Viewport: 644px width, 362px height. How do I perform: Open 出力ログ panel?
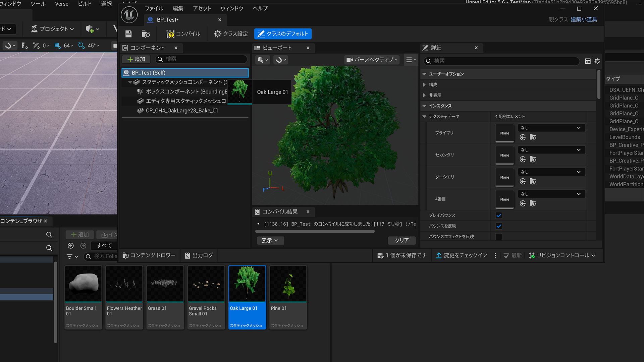(199, 255)
